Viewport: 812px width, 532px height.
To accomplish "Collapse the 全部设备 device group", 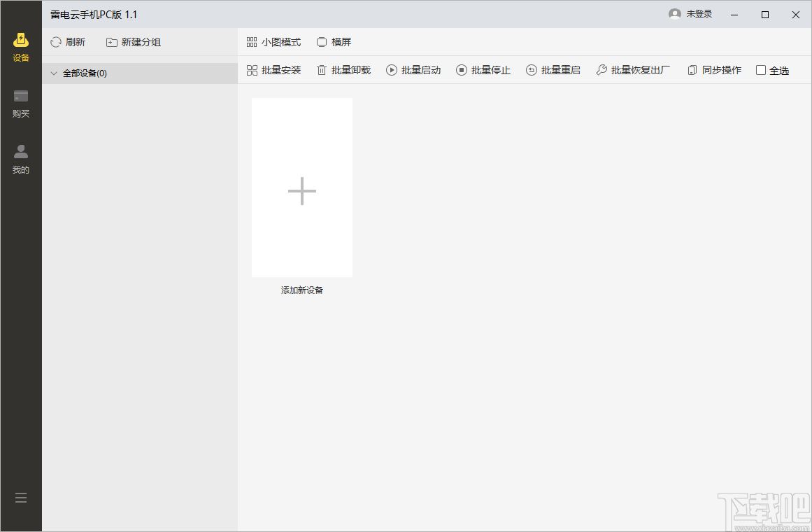I will pos(54,73).
